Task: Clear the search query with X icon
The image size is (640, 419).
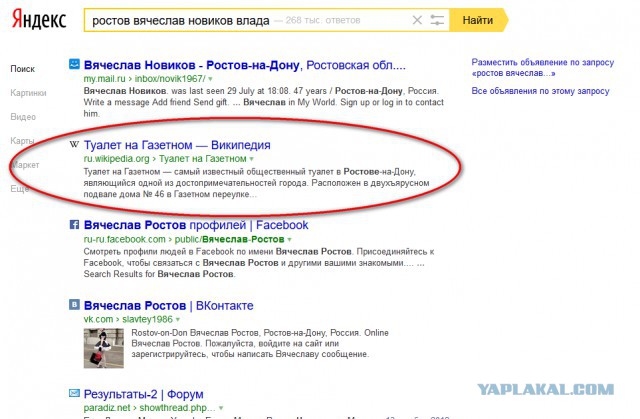Action: pyautogui.click(x=417, y=20)
